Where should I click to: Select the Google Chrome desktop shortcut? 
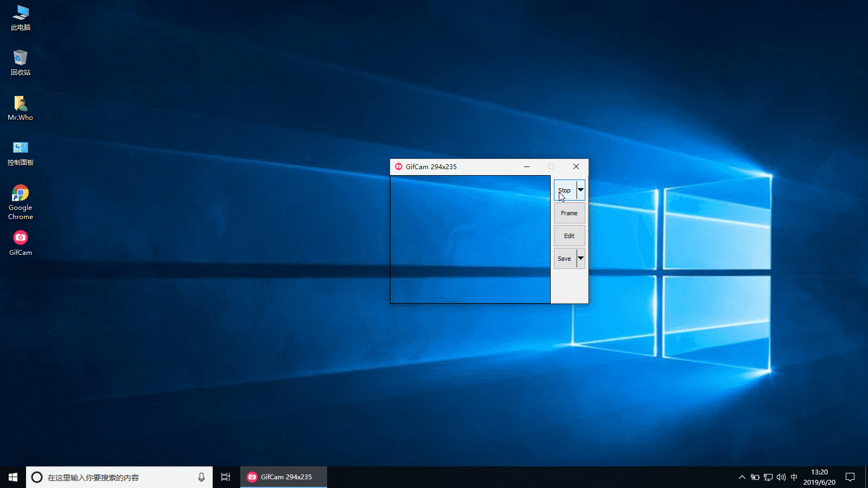[x=21, y=202]
